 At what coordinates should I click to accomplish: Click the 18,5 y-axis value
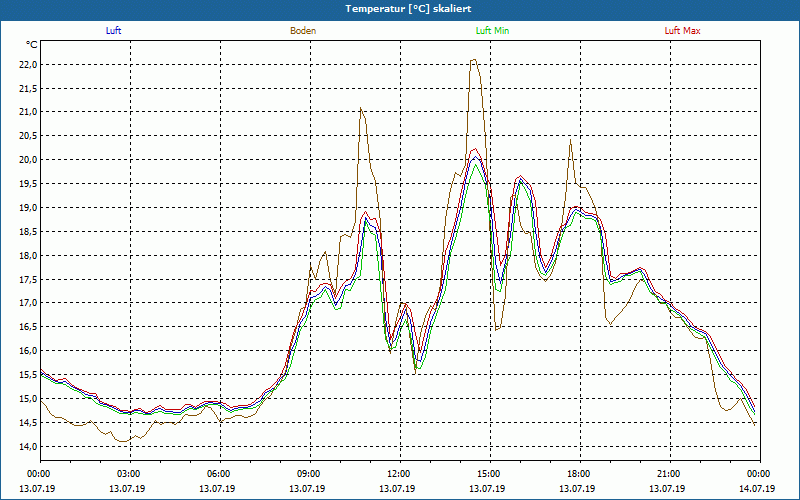pos(28,232)
